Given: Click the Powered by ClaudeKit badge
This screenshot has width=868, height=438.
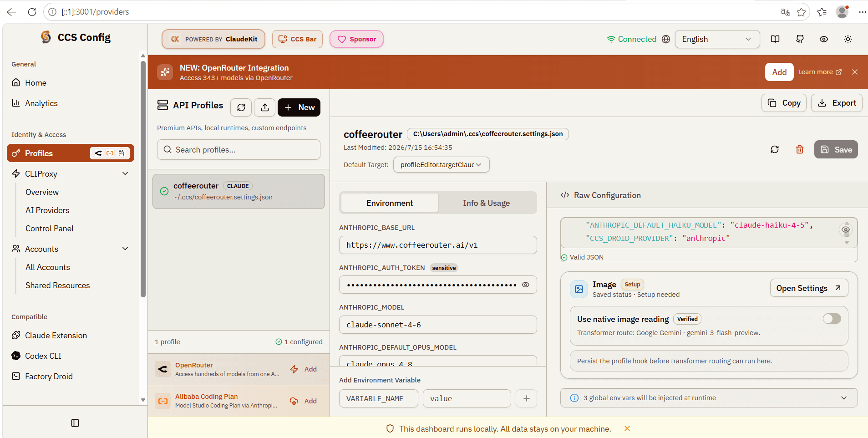Looking at the screenshot, I should (213, 39).
